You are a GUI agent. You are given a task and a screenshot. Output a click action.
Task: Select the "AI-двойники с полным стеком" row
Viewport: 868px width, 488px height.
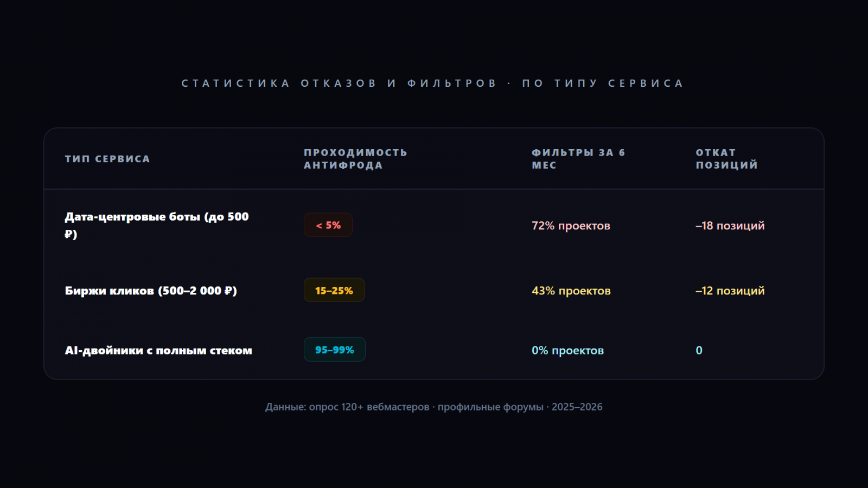coord(158,350)
